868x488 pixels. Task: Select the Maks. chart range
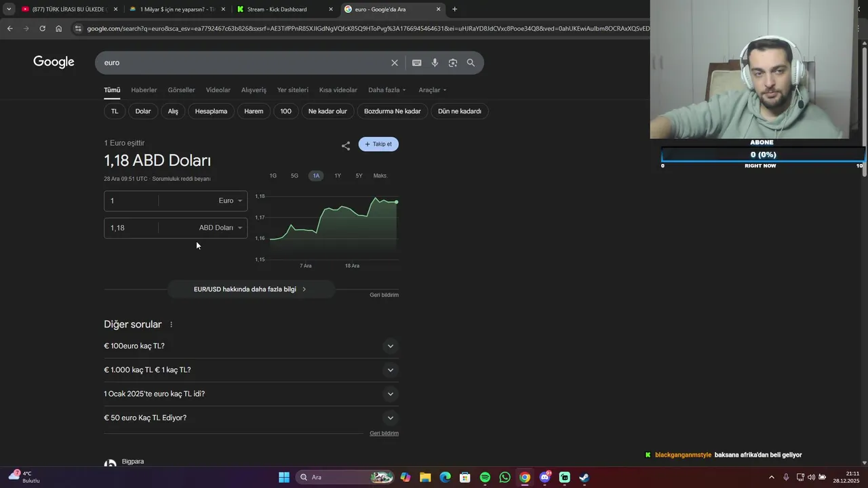click(x=380, y=176)
